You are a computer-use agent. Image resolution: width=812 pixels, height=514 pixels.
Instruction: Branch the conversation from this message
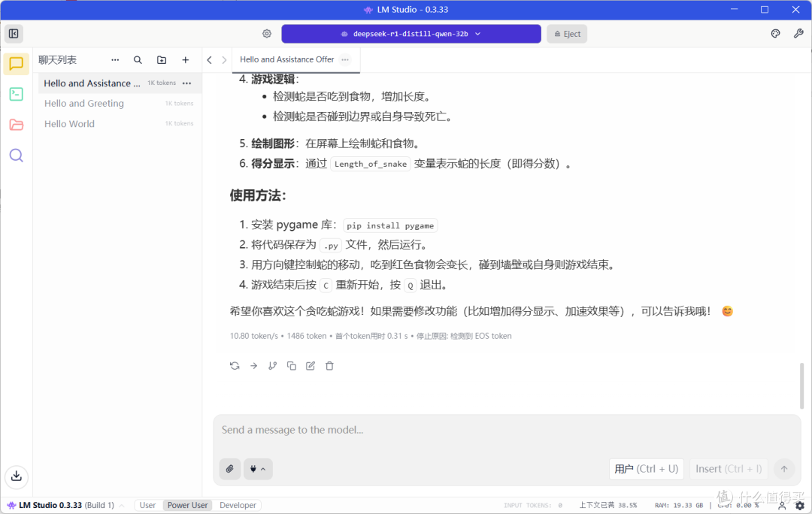click(272, 366)
